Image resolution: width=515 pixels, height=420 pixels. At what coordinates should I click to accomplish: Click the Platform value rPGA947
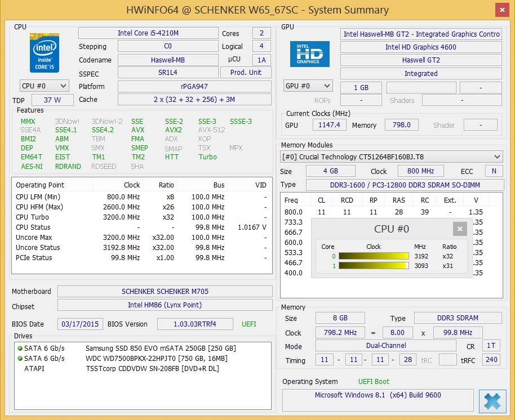(x=194, y=87)
